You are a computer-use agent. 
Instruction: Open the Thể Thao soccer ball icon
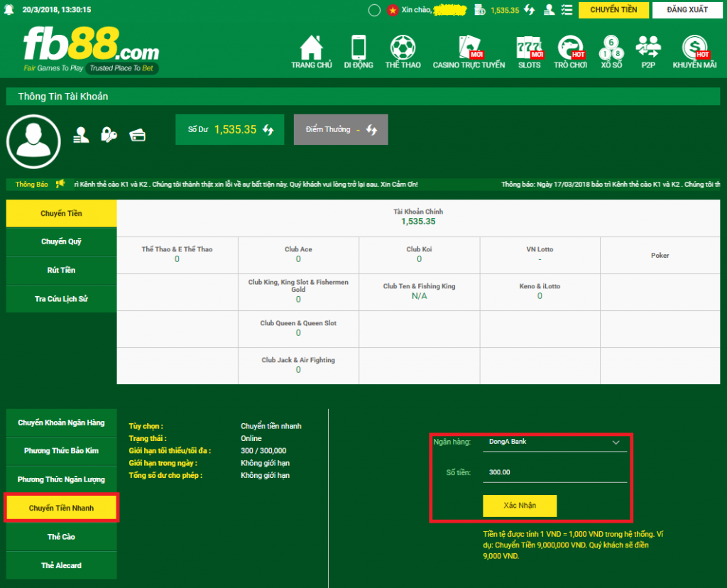coord(403,48)
